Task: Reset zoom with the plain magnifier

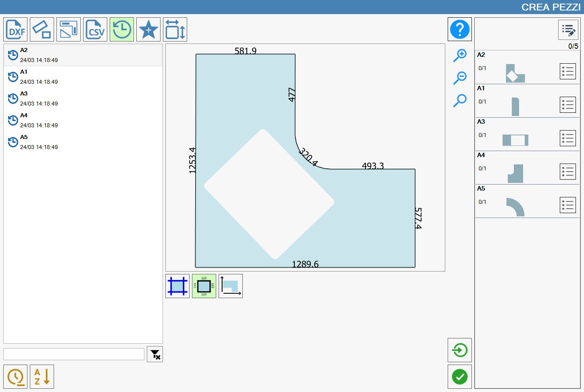Action: [x=460, y=100]
